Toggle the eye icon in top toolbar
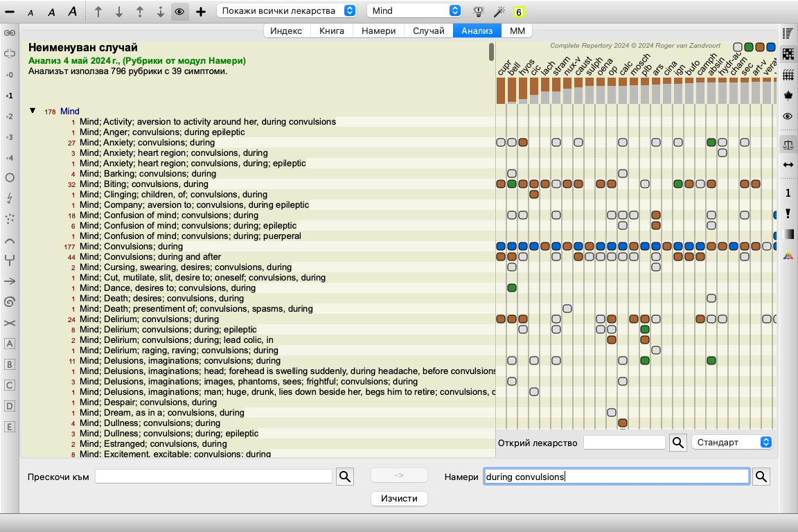 179,11
